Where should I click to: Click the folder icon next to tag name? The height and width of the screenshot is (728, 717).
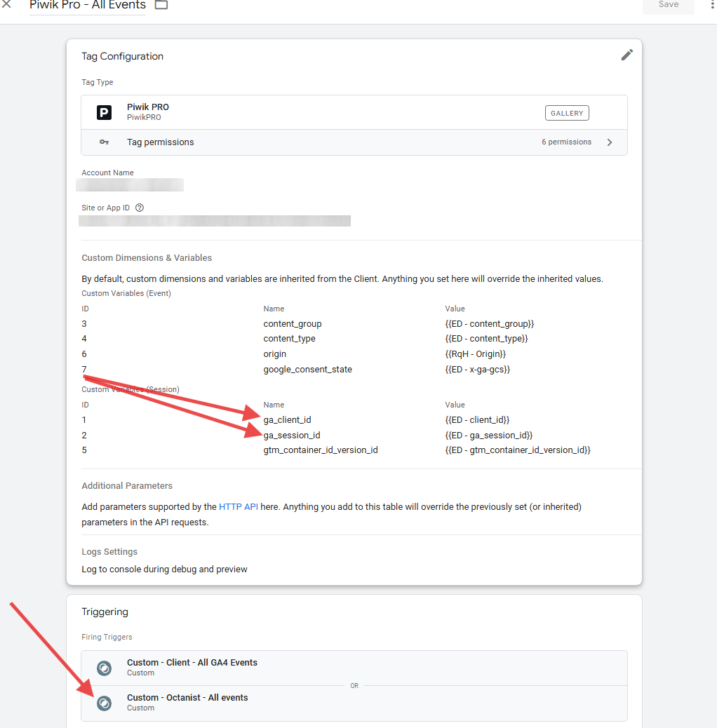click(x=161, y=6)
